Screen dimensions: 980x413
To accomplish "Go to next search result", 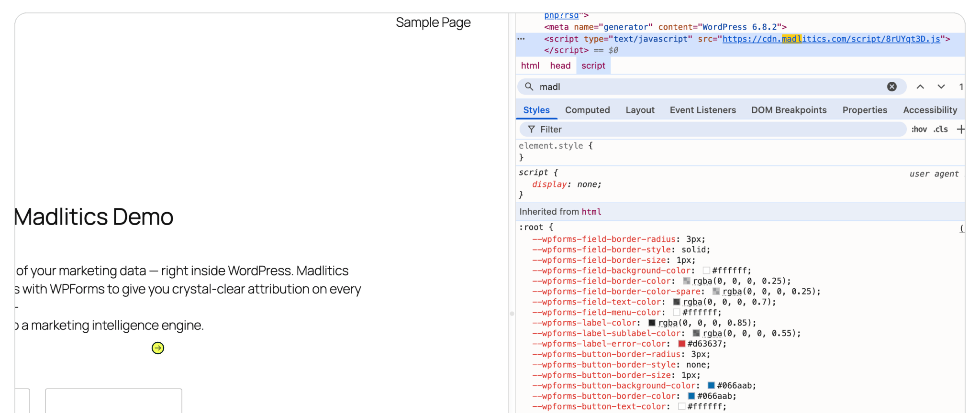I will click(x=941, y=87).
